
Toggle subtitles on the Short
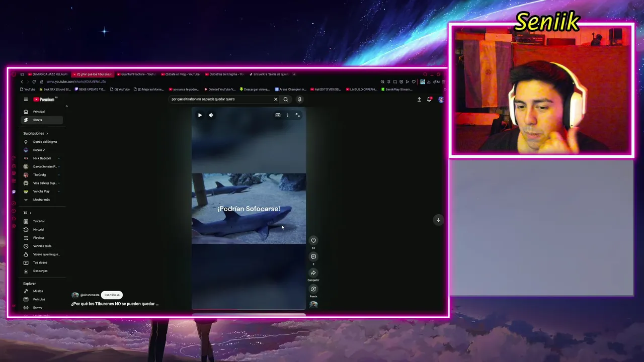tap(278, 115)
